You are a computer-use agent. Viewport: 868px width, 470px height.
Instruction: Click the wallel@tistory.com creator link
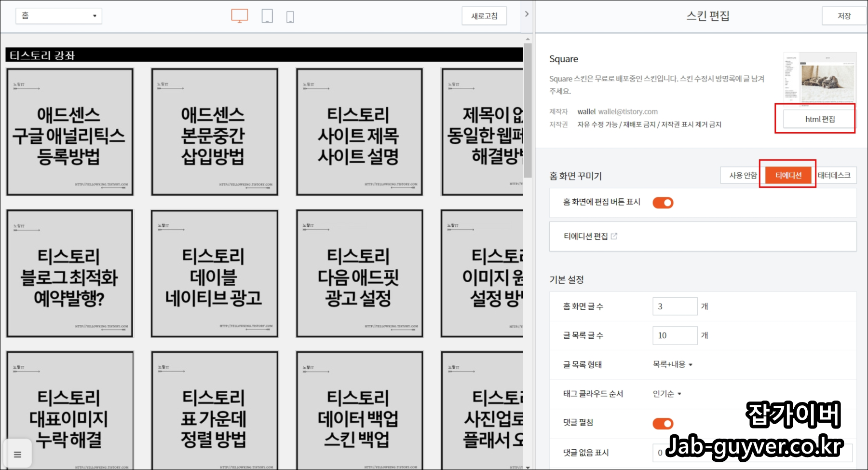click(628, 111)
